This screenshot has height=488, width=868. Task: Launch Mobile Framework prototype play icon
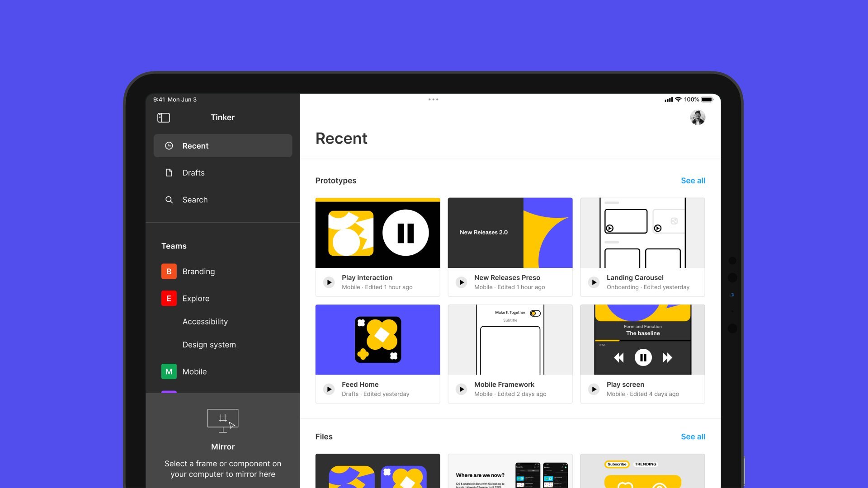(x=462, y=389)
